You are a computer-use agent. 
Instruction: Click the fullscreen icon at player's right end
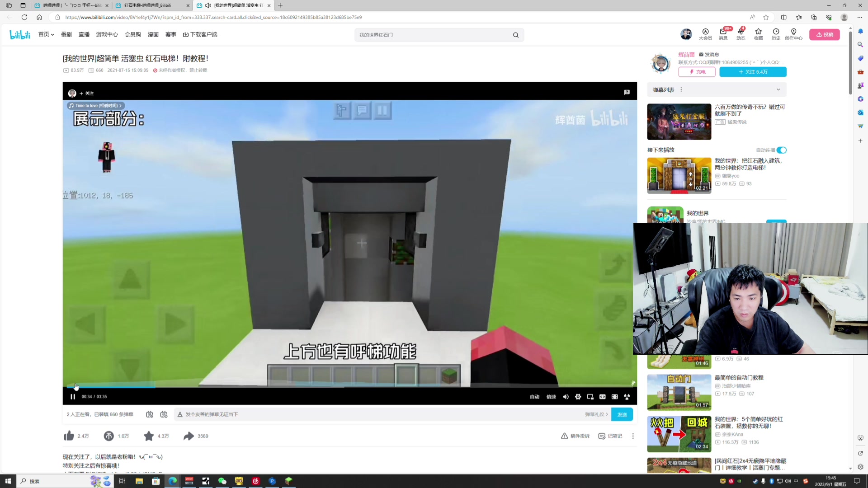[x=627, y=397]
